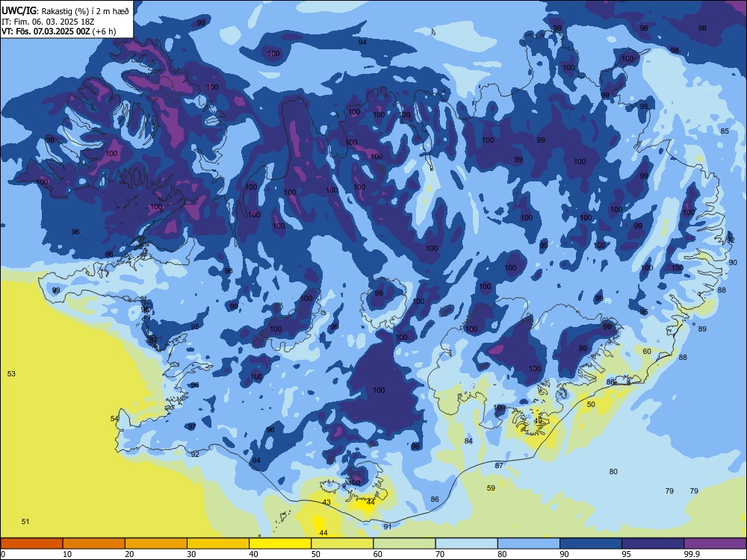
Task: Click the humidity value '87' on the map
Action: point(499,465)
